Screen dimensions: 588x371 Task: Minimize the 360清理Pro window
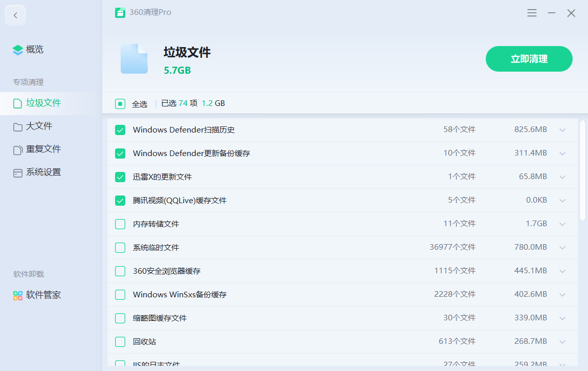coord(551,13)
